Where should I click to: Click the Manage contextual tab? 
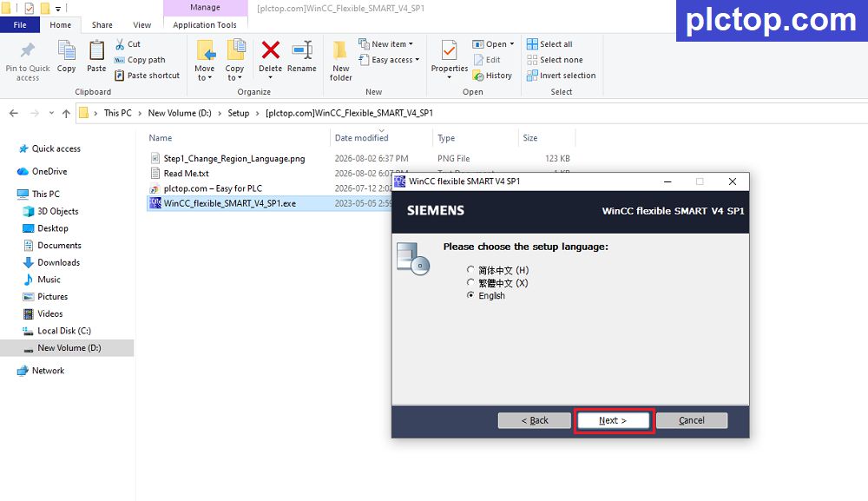pyautogui.click(x=205, y=8)
